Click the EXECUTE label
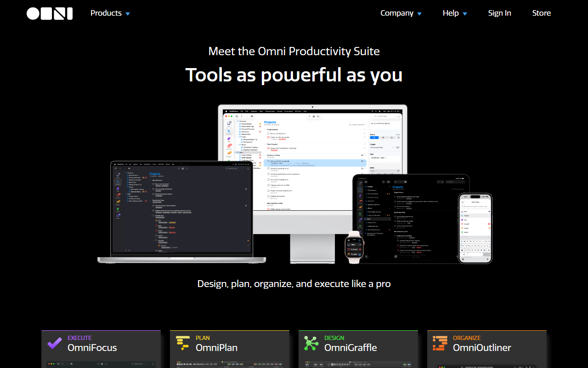 point(79,338)
